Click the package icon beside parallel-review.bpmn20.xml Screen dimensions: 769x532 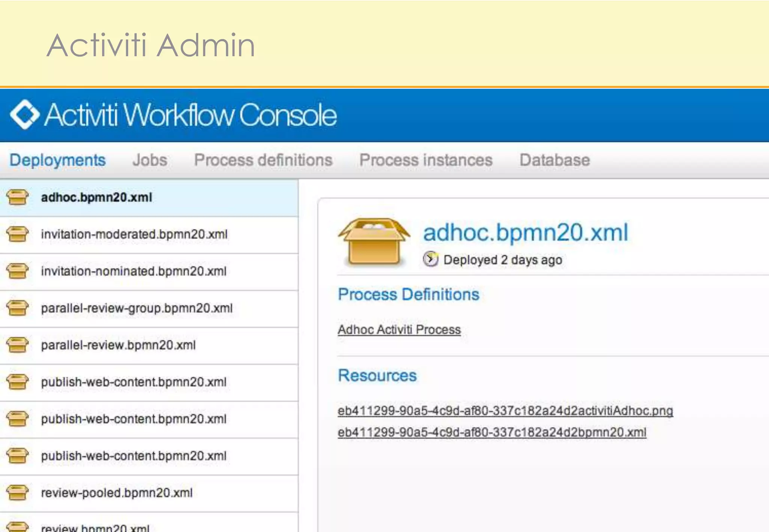point(17,345)
